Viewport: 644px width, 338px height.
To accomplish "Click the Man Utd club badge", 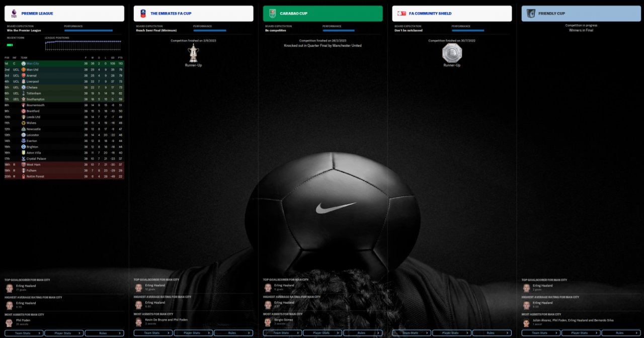I will coord(24,69).
